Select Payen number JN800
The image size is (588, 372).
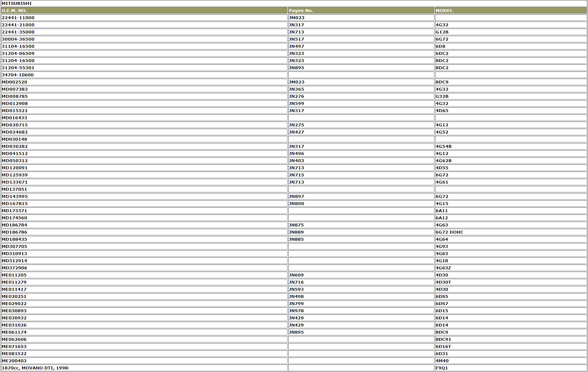(x=361, y=203)
